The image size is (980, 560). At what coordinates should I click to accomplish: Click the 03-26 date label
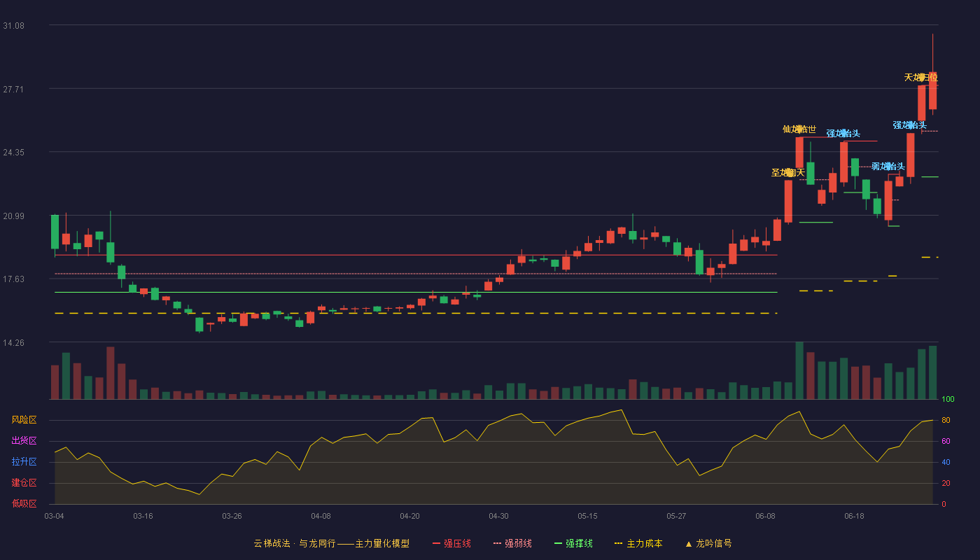click(232, 516)
